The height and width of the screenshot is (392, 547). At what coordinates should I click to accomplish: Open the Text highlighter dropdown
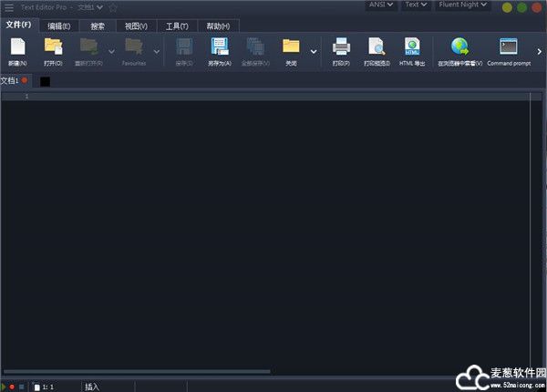pyautogui.click(x=417, y=5)
